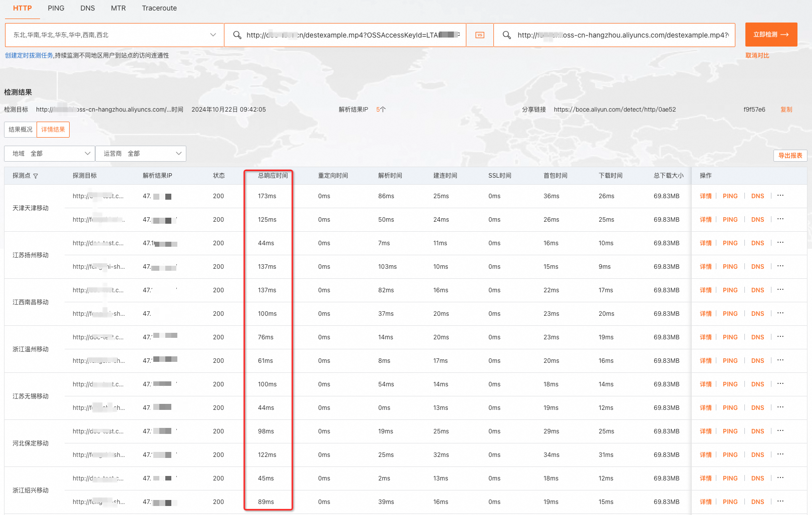812x515 pixels.
Task: Open more options for 江苏无锡移动 100ms row
Action: click(x=780, y=384)
